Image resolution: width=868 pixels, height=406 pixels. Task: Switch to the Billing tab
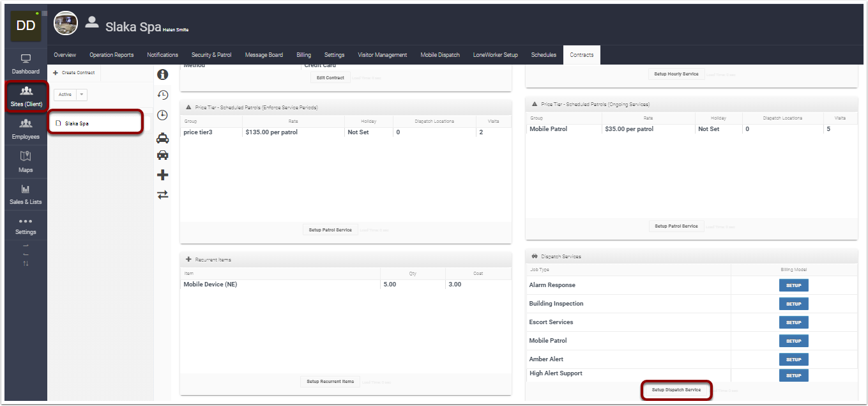tap(303, 54)
